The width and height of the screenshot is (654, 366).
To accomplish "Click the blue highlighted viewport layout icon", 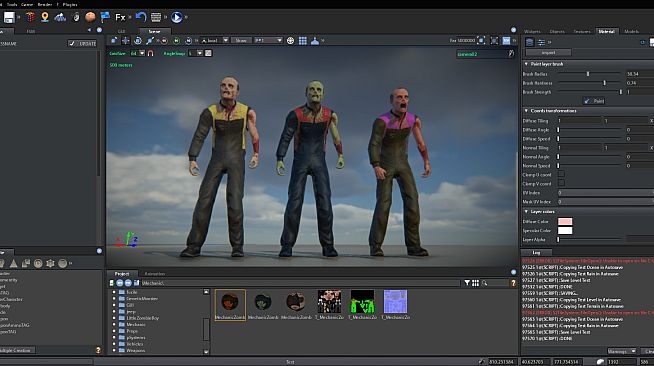I will click(506, 40).
